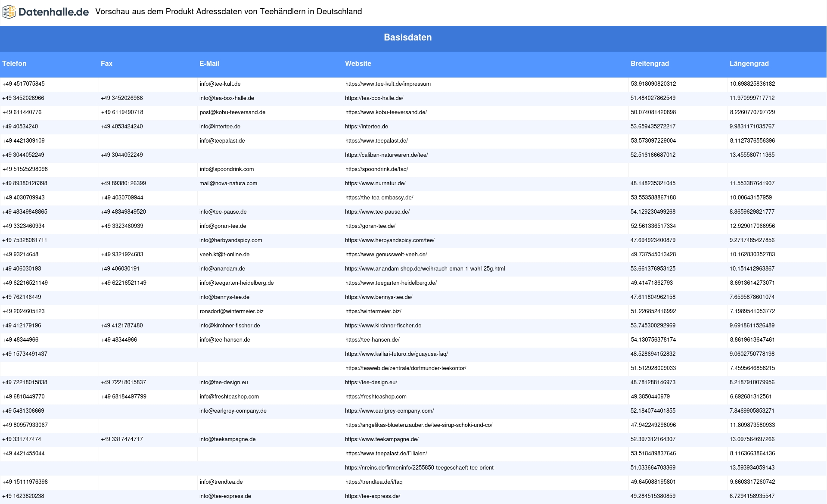Click the Datenhalle.de logo icon
This screenshot has height=504, width=827.
(x=9, y=12)
